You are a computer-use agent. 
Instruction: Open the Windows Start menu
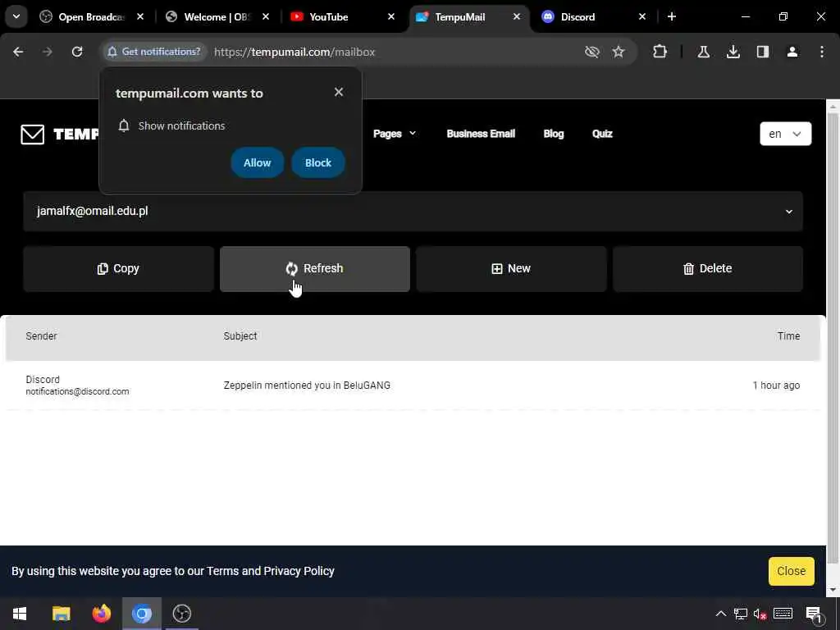20,614
